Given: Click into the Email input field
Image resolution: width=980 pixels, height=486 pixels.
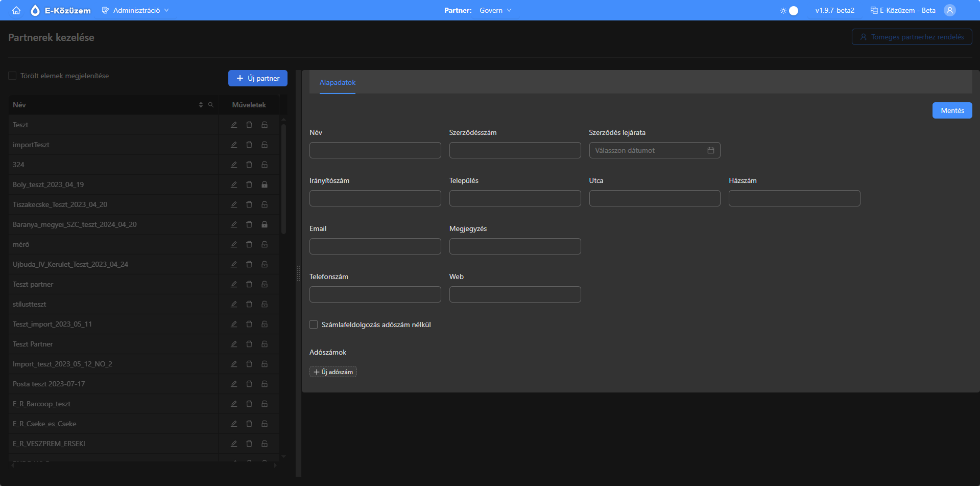Looking at the screenshot, I should [x=375, y=246].
